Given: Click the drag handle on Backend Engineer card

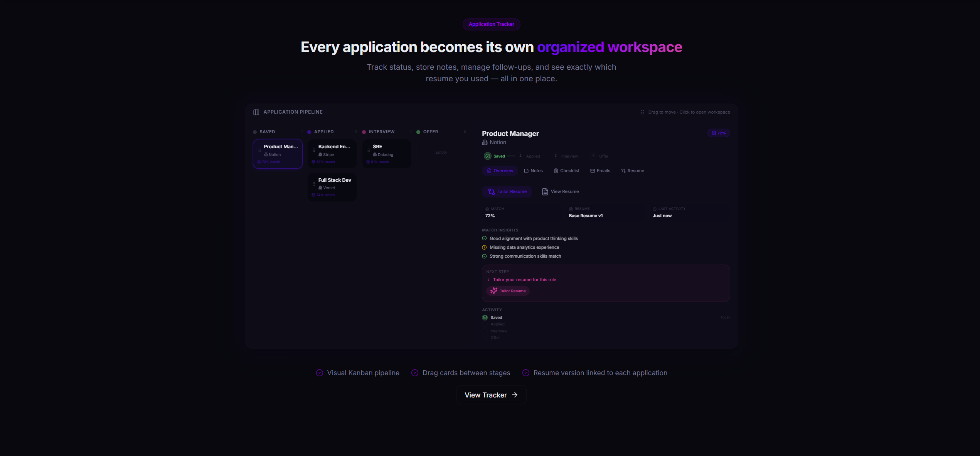Looking at the screenshot, I should point(314,151).
